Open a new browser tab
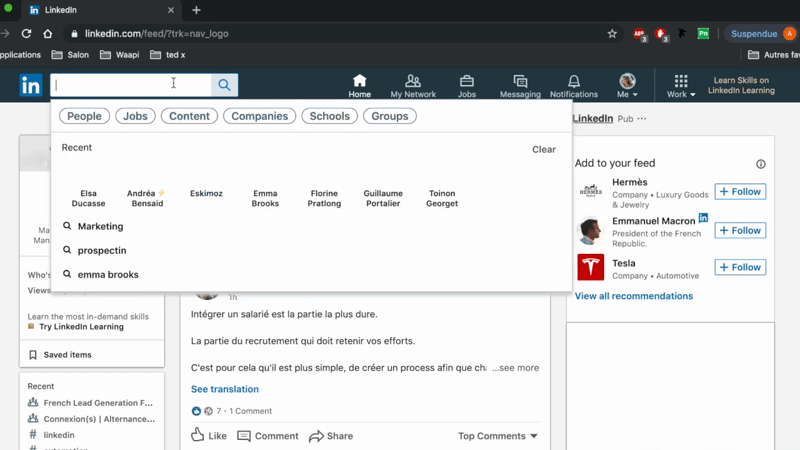 tap(196, 10)
